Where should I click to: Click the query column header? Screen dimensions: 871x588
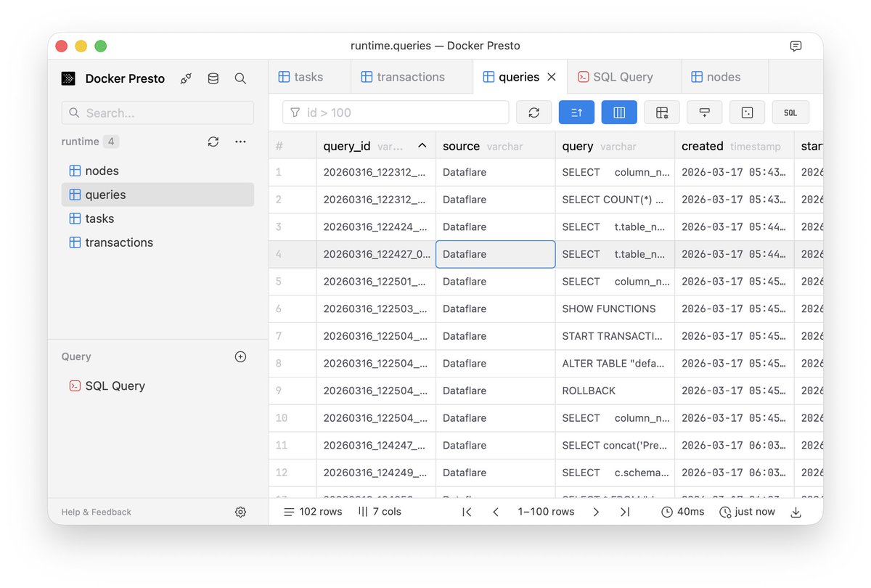tap(615, 146)
